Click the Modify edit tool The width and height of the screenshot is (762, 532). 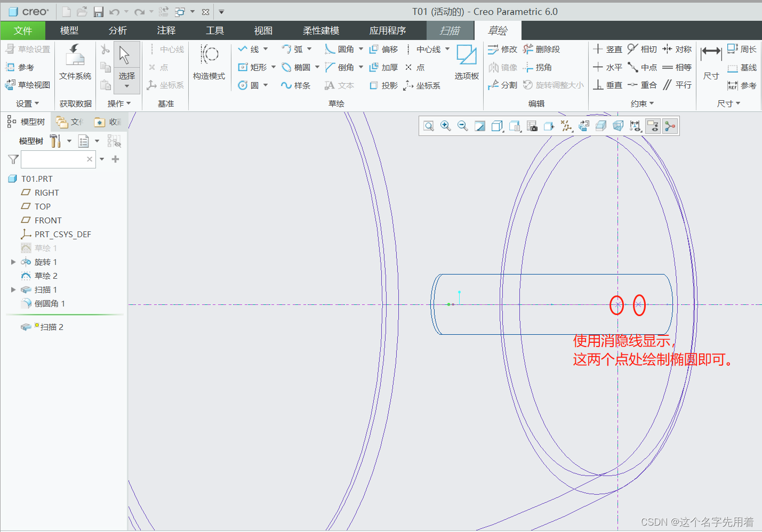point(502,49)
